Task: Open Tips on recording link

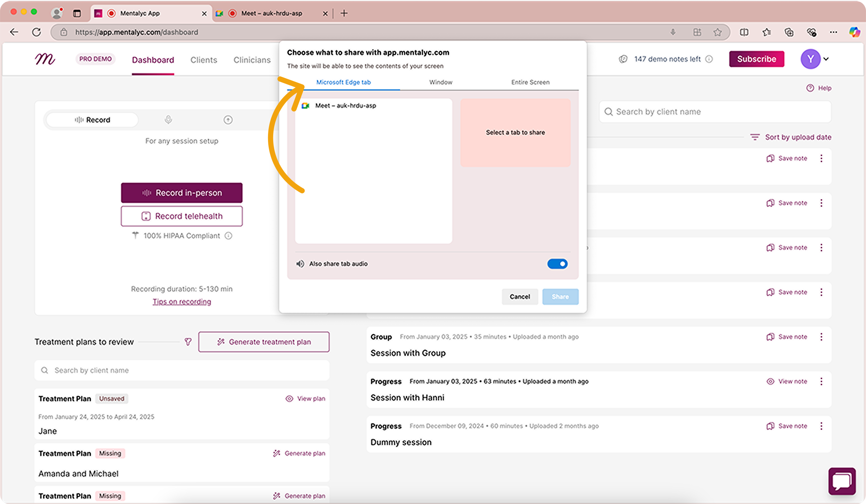Action: coord(182,302)
